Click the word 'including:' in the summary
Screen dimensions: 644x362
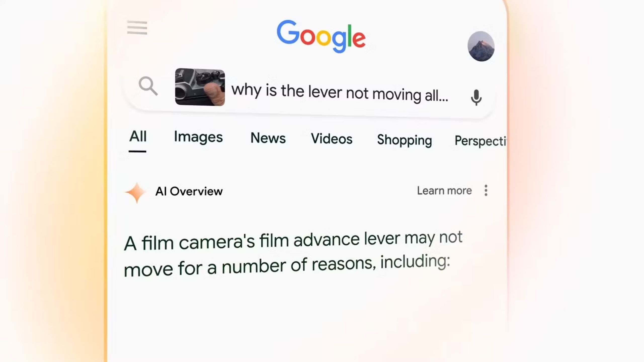pyautogui.click(x=415, y=262)
